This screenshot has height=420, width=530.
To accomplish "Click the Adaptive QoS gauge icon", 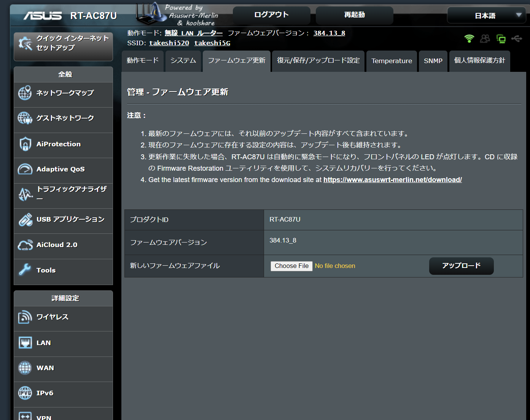I will click(x=25, y=169).
